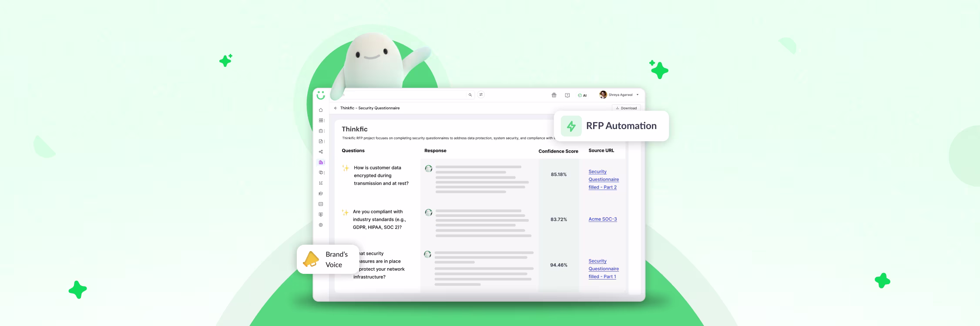Open the gift icon in top bar
980x326 pixels.
click(x=554, y=95)
